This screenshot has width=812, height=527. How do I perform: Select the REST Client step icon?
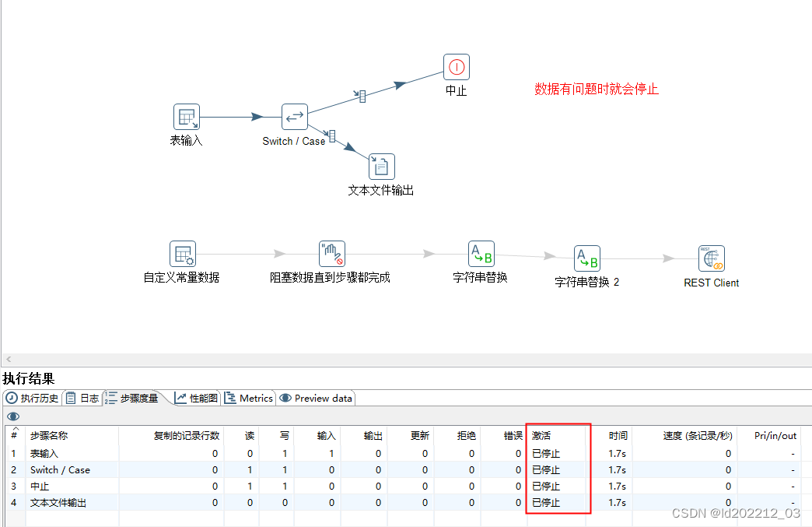712,258
